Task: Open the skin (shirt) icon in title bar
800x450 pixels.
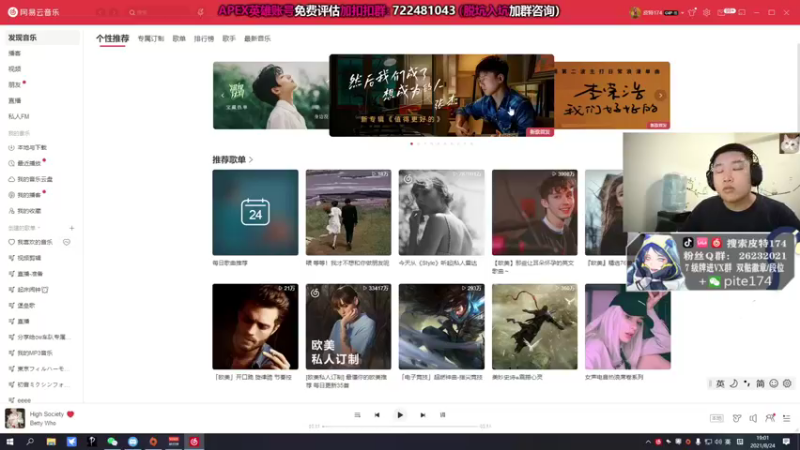Action: pos(692,12)
